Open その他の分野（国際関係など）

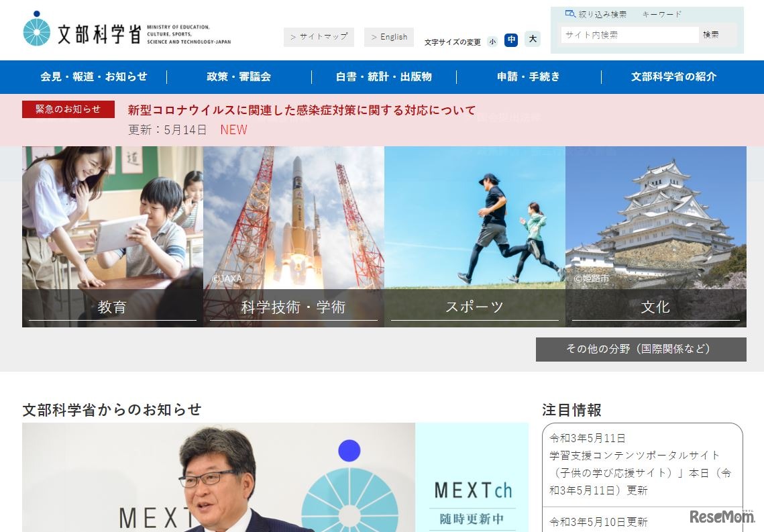coord(641,349)
